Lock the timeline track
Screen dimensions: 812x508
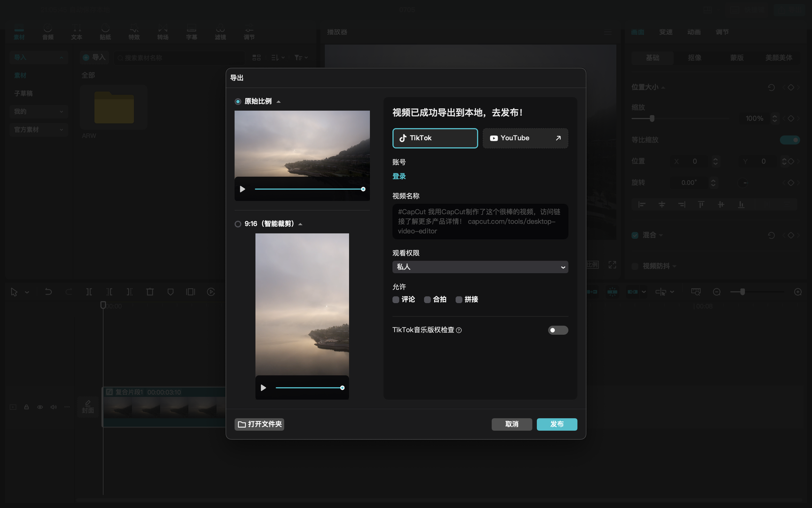pos(26,407)
